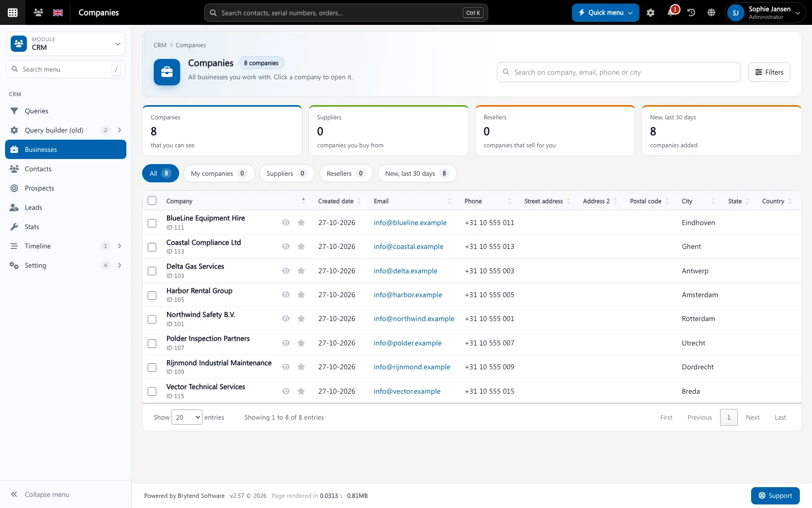812x508 pixels.
Task: Switch language via the UK flag icon
Action: coord(58,13)
